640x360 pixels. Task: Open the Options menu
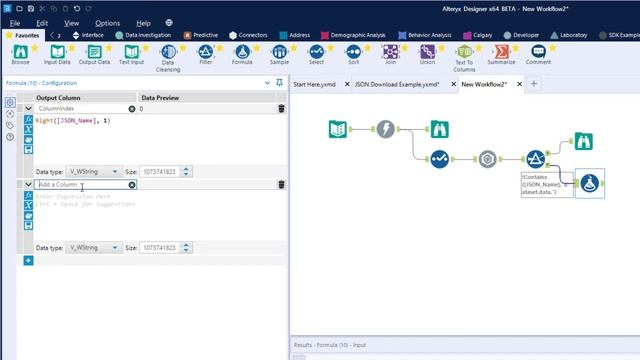[107, 23]
